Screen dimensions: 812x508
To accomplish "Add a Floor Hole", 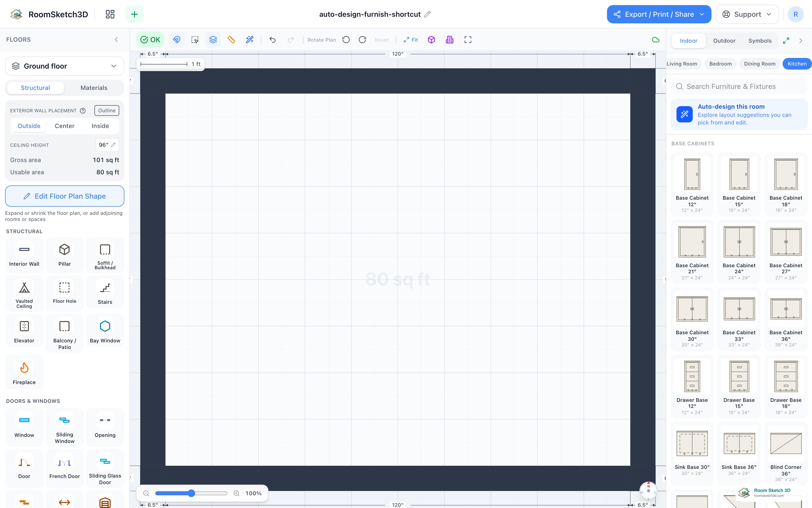I will tap(65, 294).
